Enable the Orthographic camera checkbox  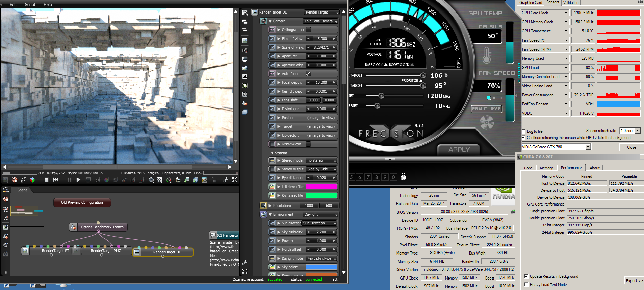[x=308, y=30]
